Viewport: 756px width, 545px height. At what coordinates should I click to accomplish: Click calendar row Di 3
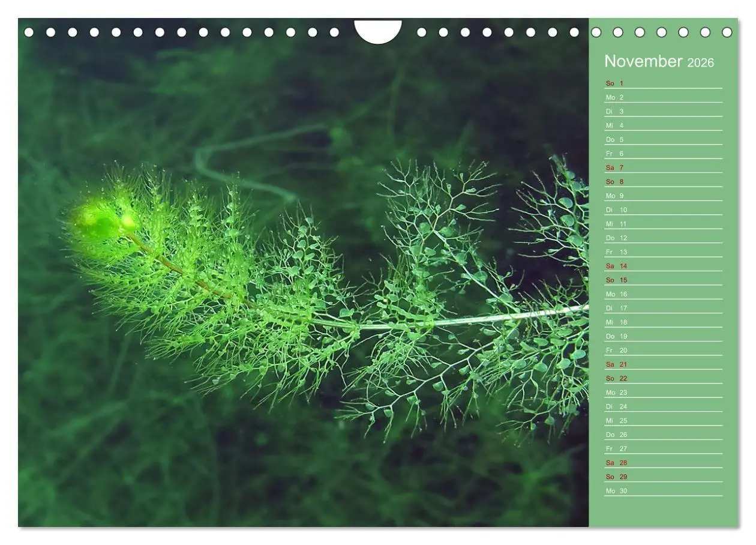(x=663, y=112)
